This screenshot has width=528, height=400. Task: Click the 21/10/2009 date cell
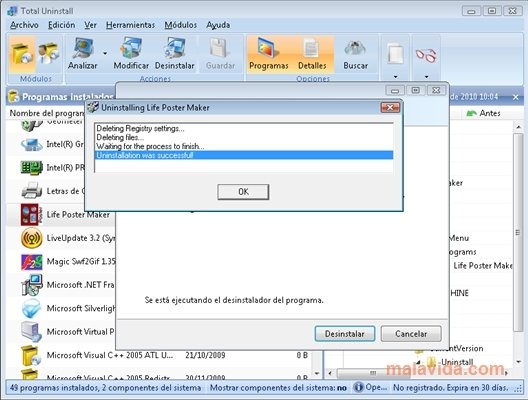[205, 355]
